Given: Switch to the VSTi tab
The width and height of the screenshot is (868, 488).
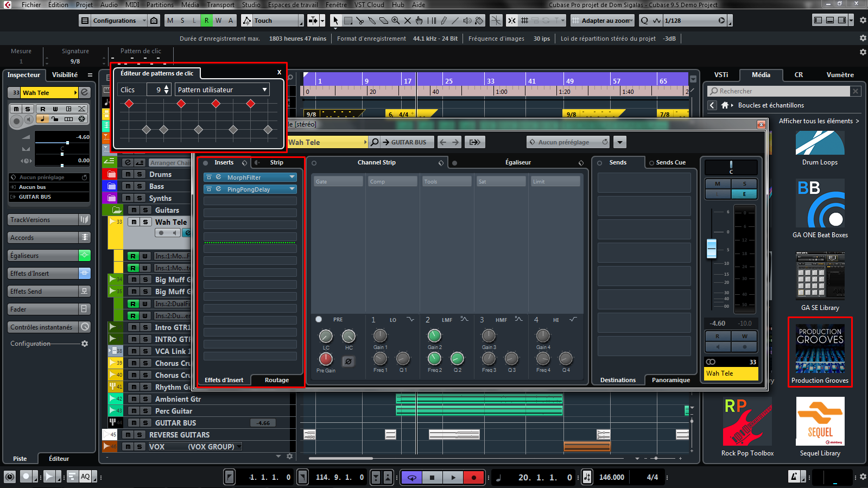Looking at the screenshot, I should pos(721,75).
